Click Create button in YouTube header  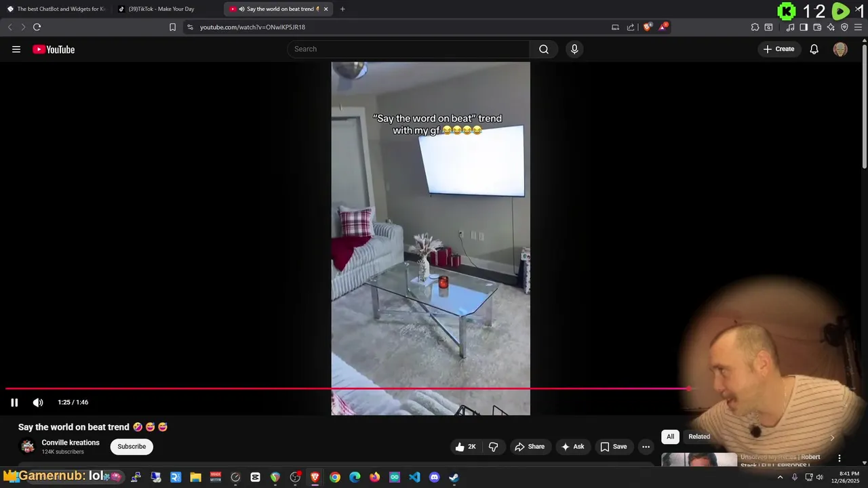[778, 49]
